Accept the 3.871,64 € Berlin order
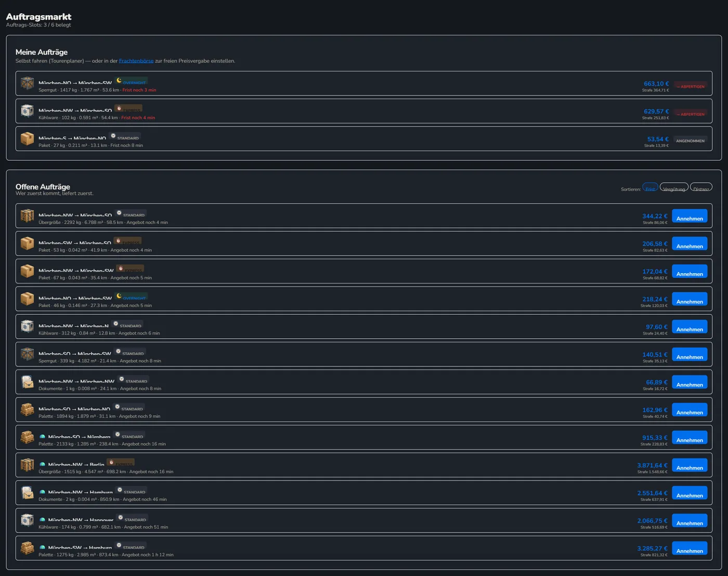Image resolution: width=728 pixels, height=576 pixels. (690, 465)
